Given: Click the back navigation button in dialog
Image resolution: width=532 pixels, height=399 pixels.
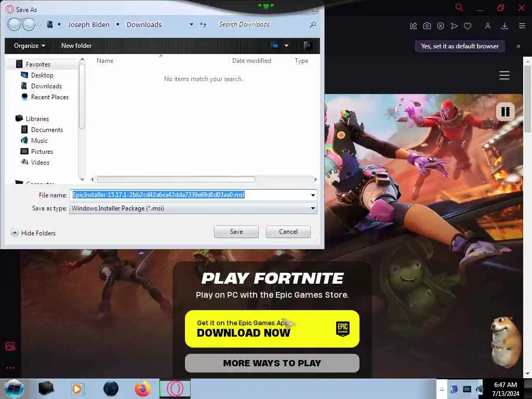Looking at the screenshot, I should tap(14, 24).
